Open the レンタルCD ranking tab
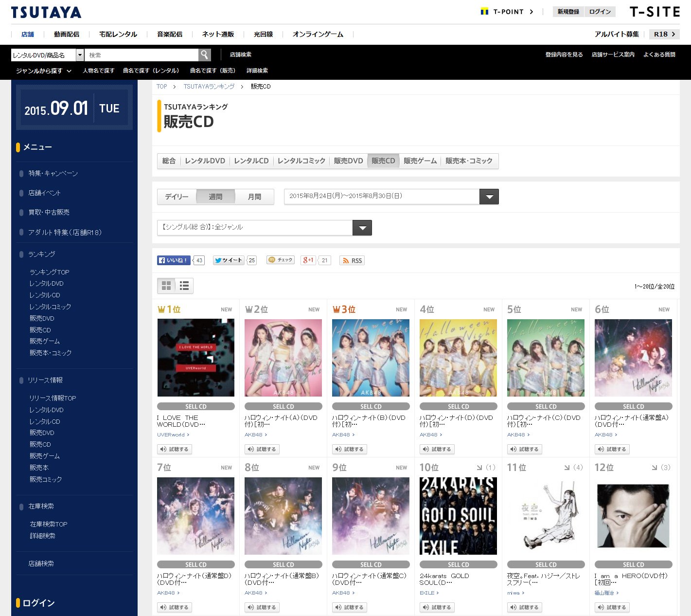 [x=251, y=161]
